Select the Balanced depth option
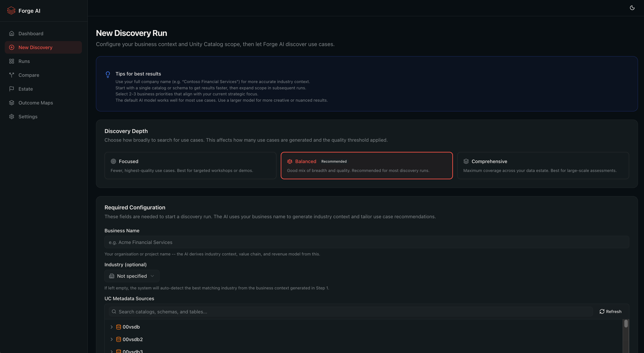The width and height of the screenshot is (644, 353). coord(367,166)
